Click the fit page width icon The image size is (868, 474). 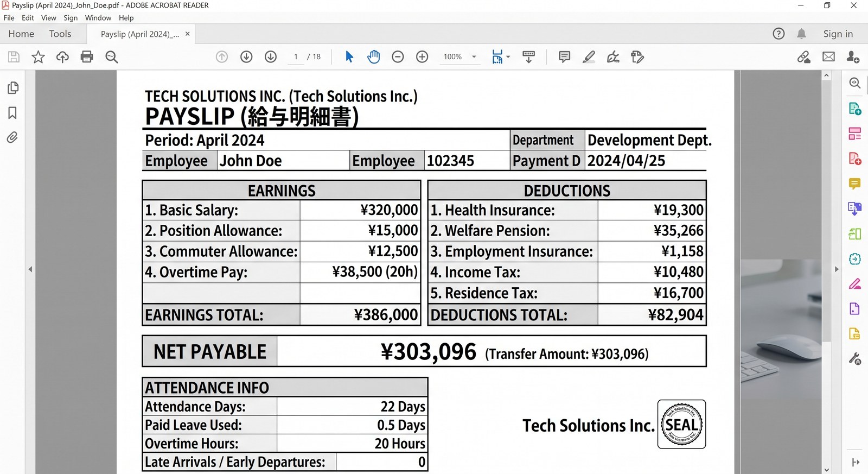(x=497, y=56)
